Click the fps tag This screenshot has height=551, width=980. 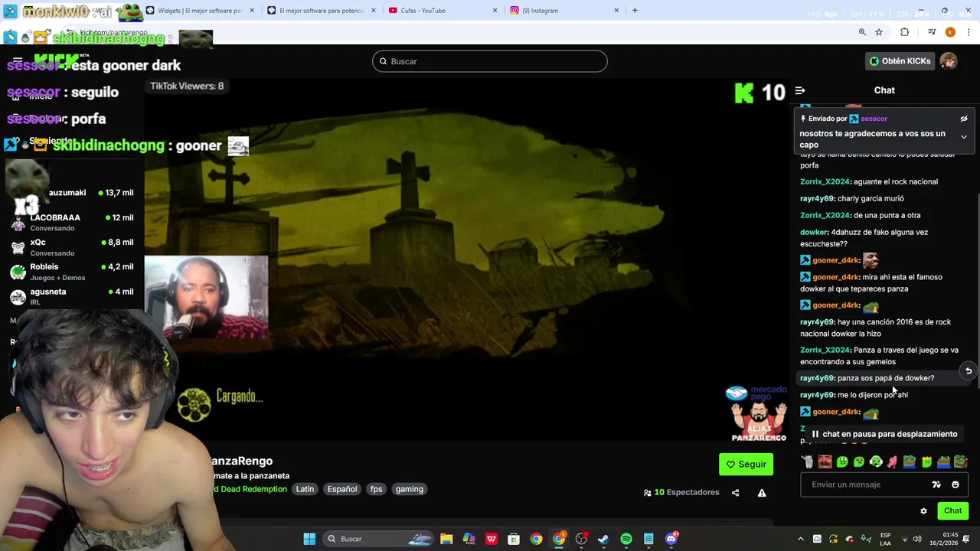(376, 489)
